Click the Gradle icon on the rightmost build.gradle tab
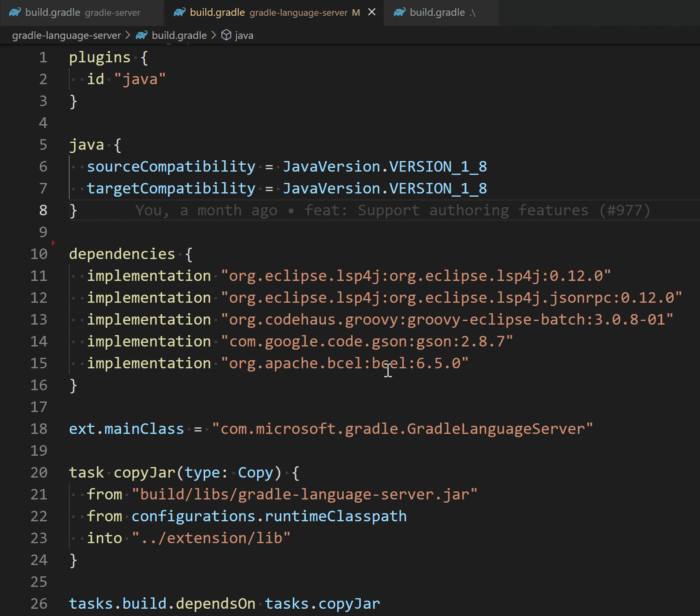 click(x=399, y=12)
